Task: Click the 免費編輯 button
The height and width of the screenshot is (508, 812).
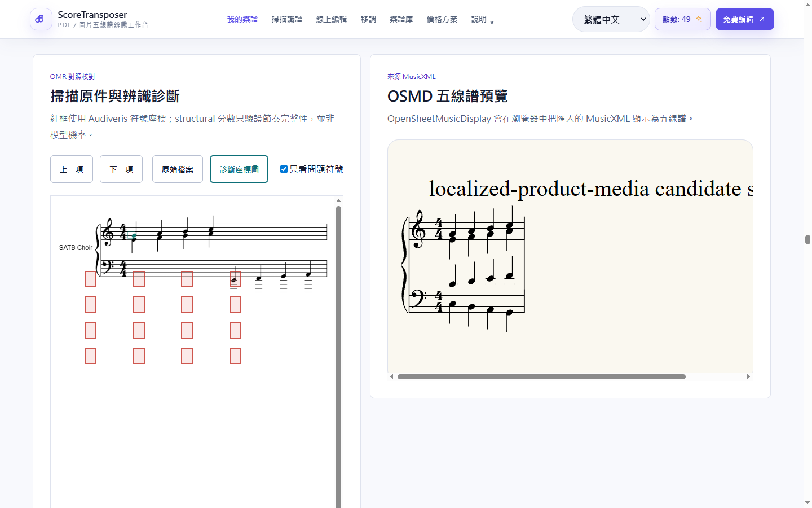Action: click(x=744, y=19)
